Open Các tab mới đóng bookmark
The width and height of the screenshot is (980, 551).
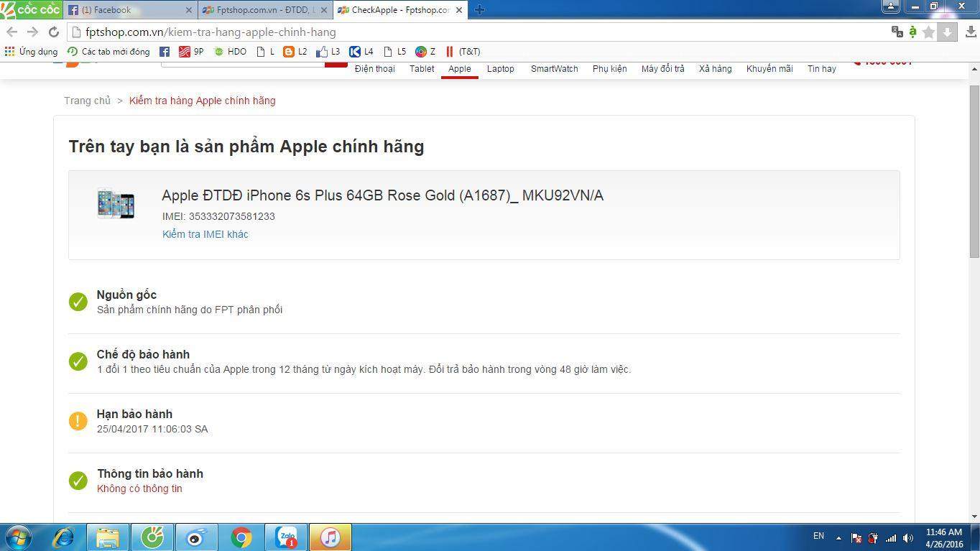(x=108, y=52)
